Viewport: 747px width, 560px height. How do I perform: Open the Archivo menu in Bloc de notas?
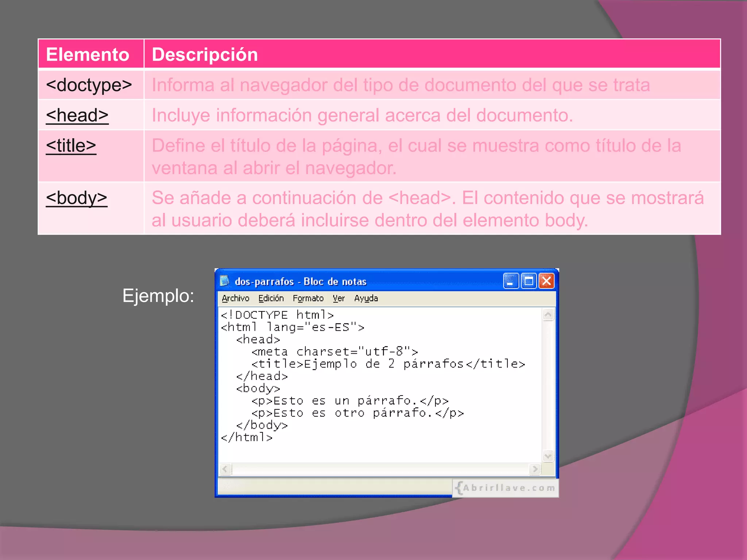[x=235, y=298]
